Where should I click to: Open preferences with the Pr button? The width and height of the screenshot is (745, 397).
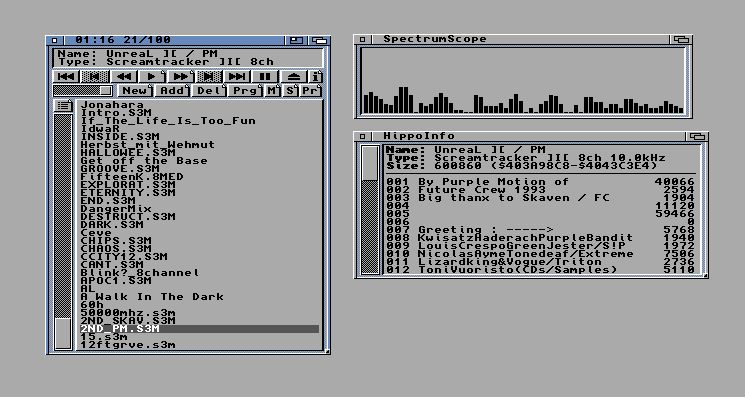(x=311, y=90)
